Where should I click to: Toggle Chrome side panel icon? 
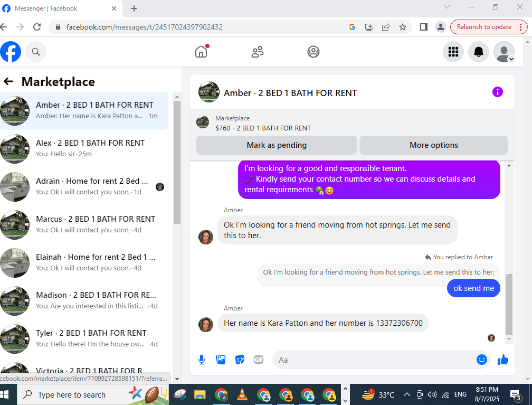pyautogui.click(x=423, y=27)
